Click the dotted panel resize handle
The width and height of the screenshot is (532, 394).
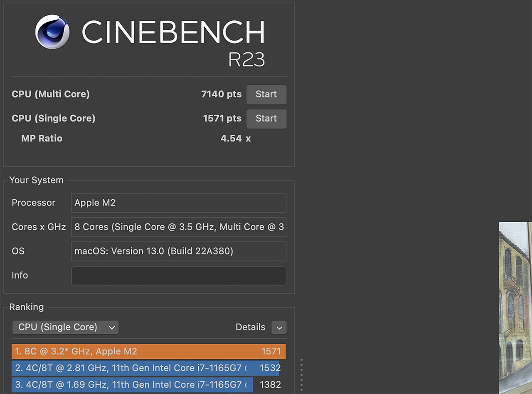(301, 375)
